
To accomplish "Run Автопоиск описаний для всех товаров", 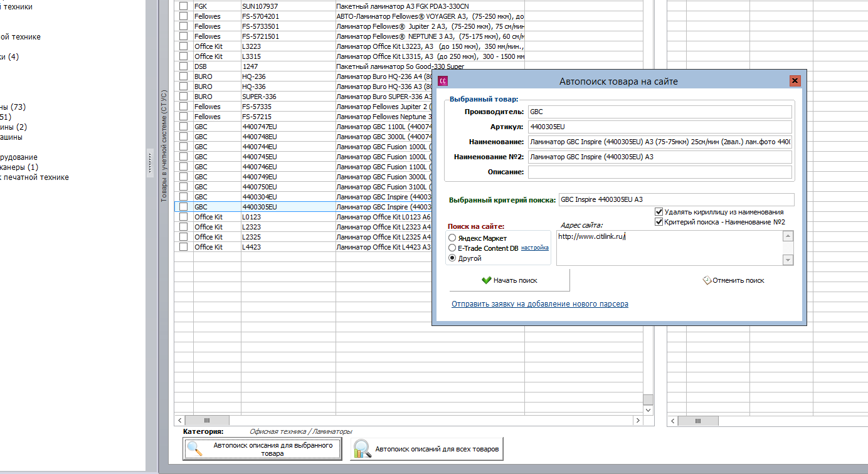I will pos(426,449).
